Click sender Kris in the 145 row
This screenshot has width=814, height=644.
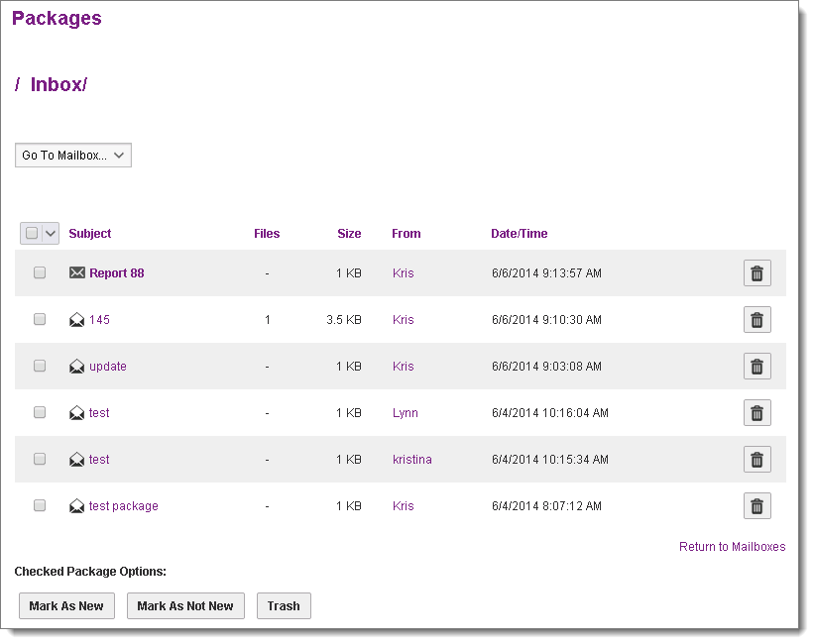(x=404, y=320)
